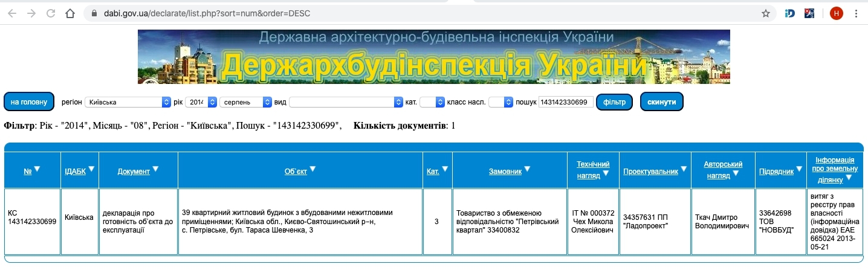Open the Chrome profile avatar H
The width and height of the screenshot is (868, 270).
point(836,13)
